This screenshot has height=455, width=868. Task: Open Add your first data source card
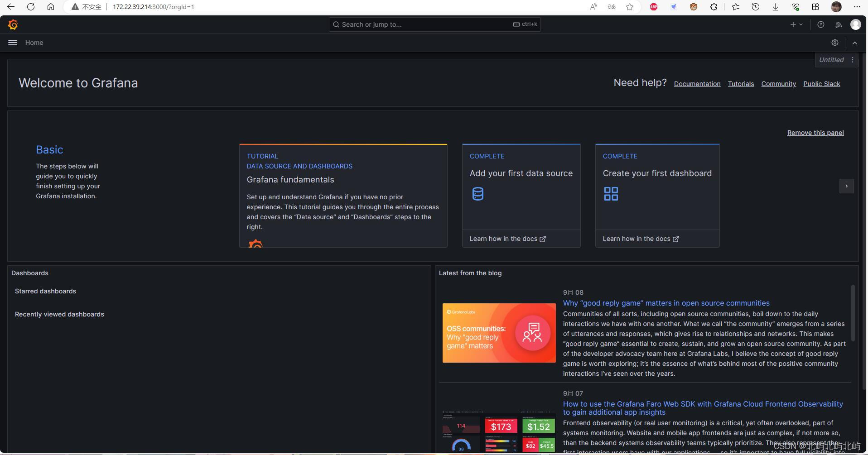[521, 196]
